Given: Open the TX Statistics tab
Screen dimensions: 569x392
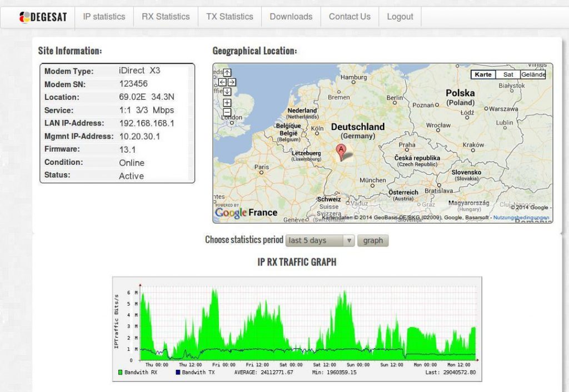Looking at the screenshot, I should tap(229, 17).
